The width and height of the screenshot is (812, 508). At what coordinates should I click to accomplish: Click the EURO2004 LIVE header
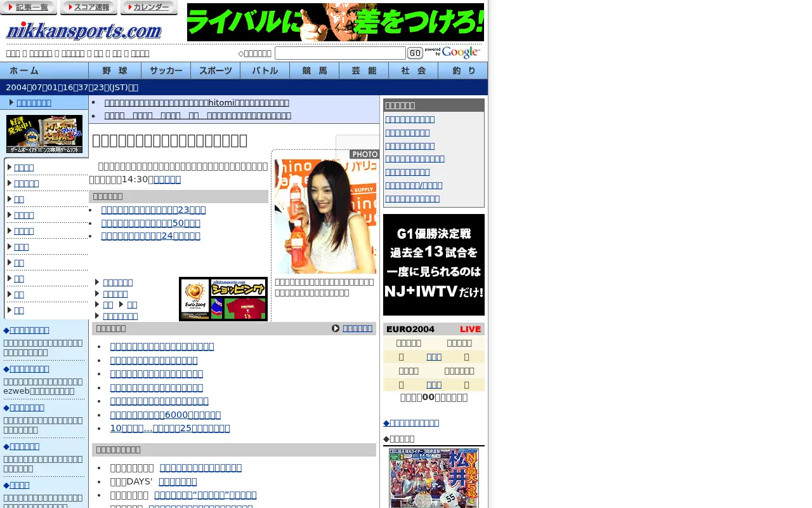pos(434,329)
